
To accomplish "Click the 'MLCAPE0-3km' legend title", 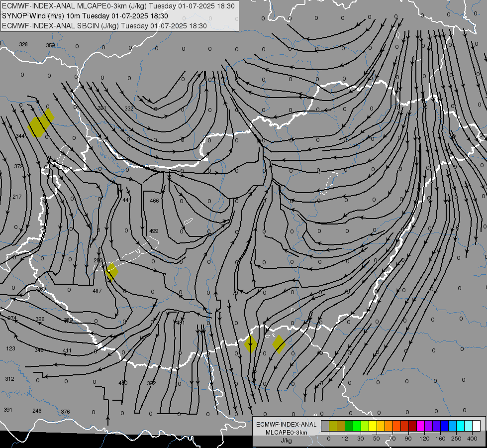I will [287, 433].
